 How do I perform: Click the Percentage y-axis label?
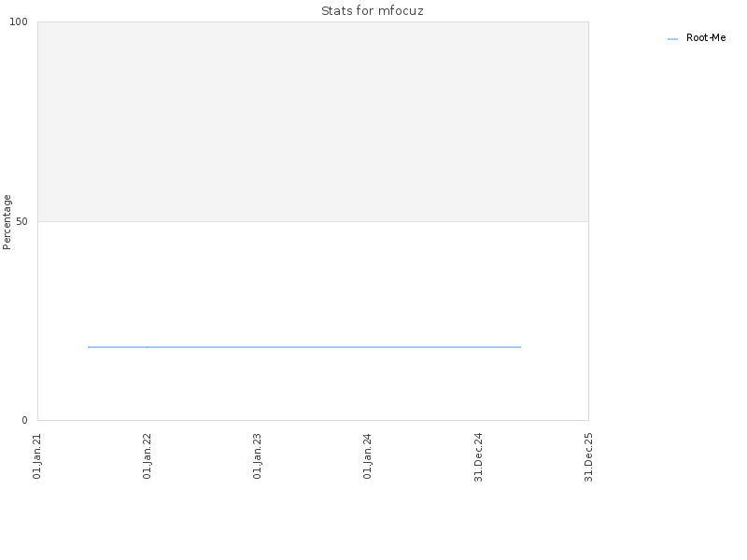pyautogui.click(x=7, y=222)
